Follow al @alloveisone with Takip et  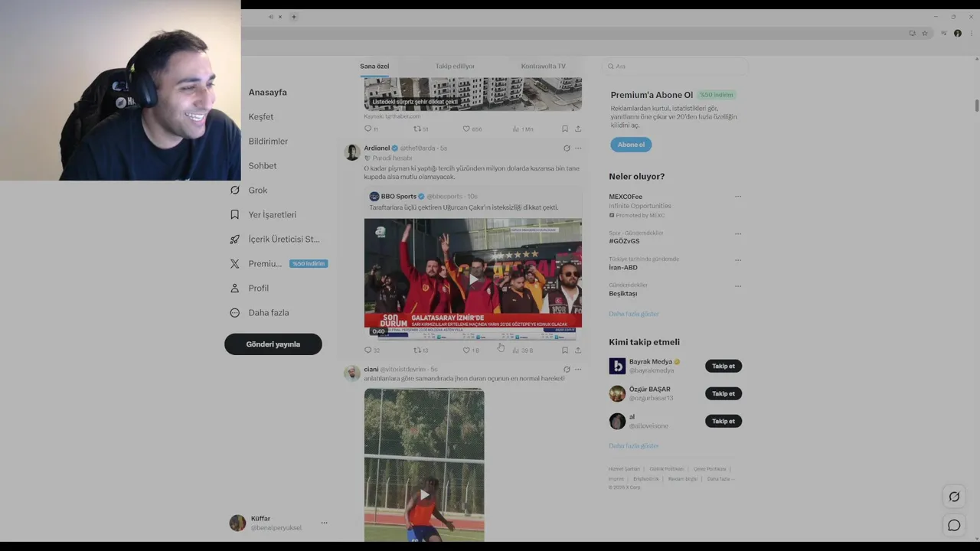point(724,421)
